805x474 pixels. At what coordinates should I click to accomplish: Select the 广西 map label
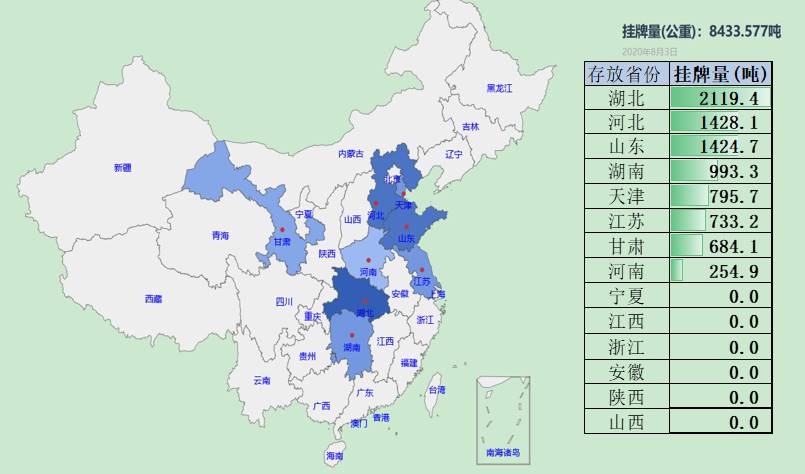(x=322, y=406)
